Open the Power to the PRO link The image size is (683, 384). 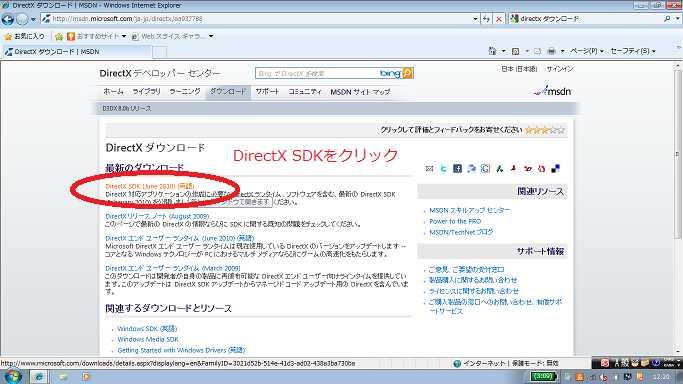tap(455, 221)
